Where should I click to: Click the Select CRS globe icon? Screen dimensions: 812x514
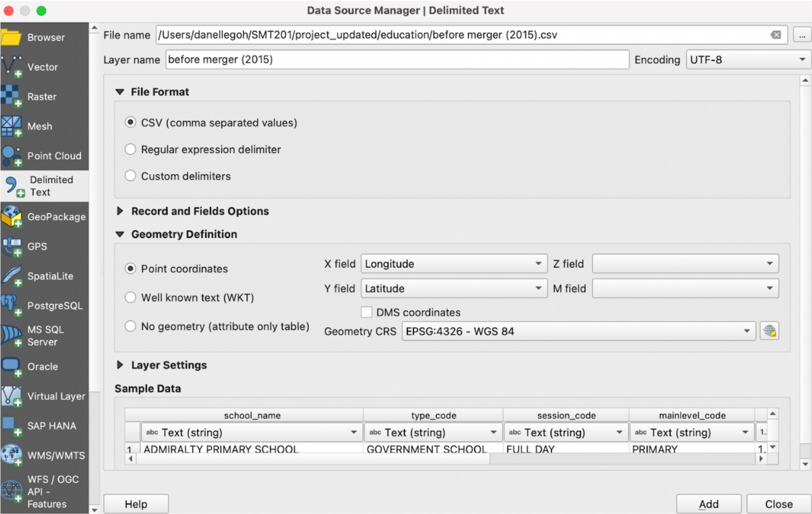click(769, 331)
